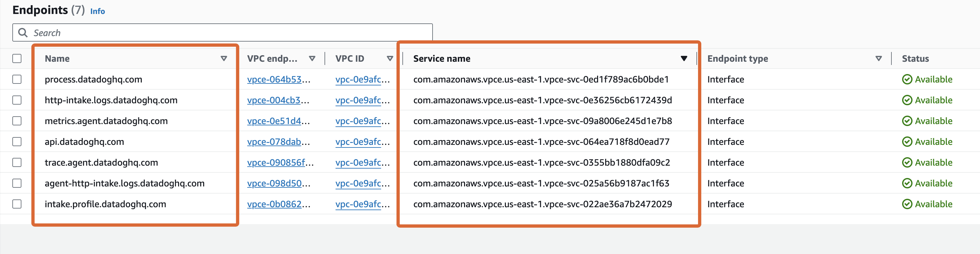
Task: Click service name ending 022ae36a7b2472029
Action: point(543,204)
